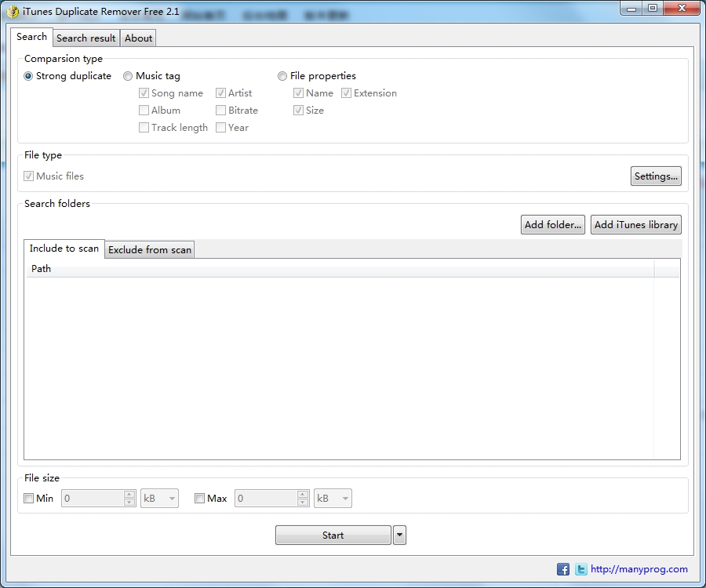Open the Settings... button
Image resolution: width=706 pixels, height=588 pixels.
point(656,176)
